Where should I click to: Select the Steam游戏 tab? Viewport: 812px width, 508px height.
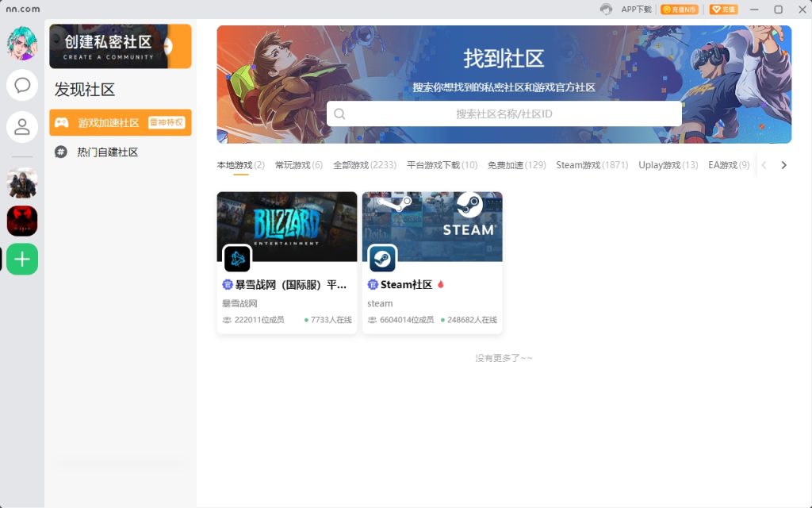click(x=592, y=165)
